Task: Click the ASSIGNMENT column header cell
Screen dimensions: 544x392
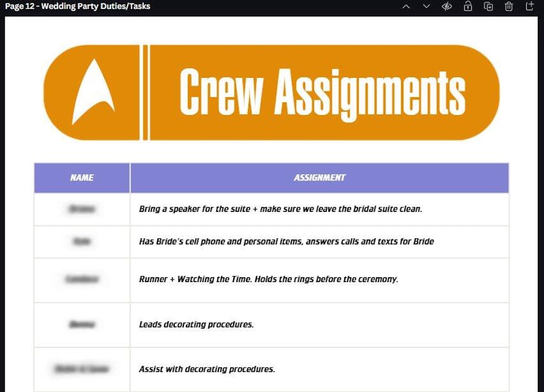Action: point(319,178)
